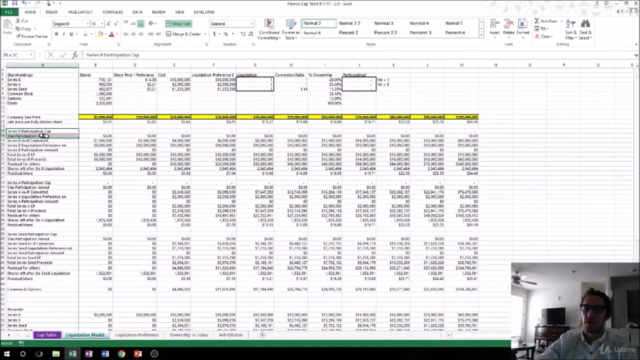Select Middle Align
The width and height of the screenshot is (640, 360).
coord(133,24)
